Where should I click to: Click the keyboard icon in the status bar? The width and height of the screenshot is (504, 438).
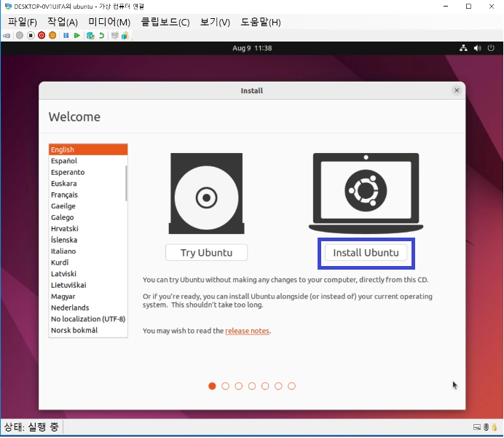(x=477, y=427)
